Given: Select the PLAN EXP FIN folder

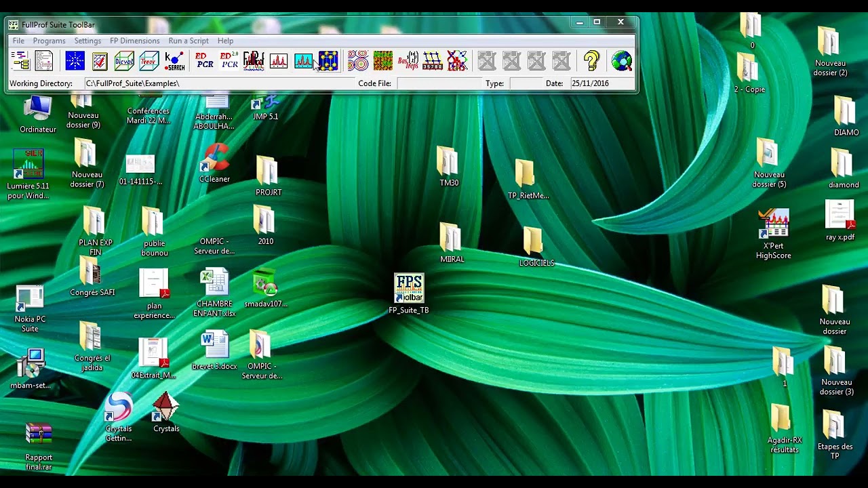Looking at the screenshot, I should coord(95,231).
